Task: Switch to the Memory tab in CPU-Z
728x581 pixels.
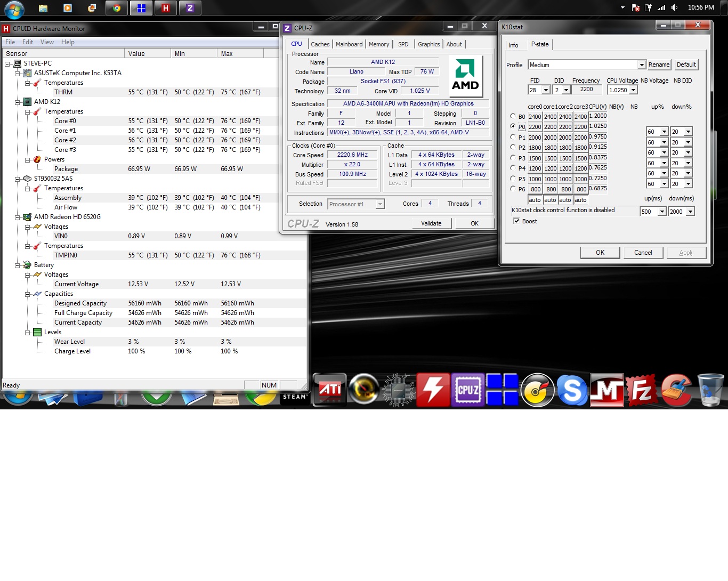Action: 379,44
